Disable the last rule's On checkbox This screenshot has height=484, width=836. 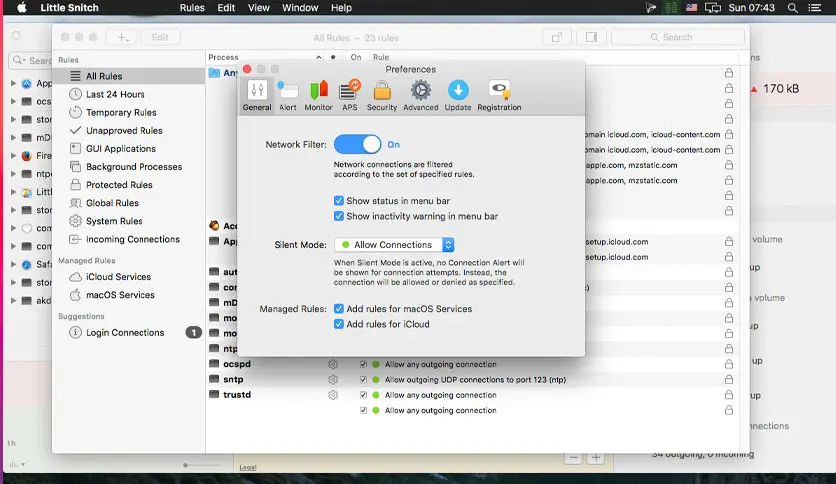point(363,410)
